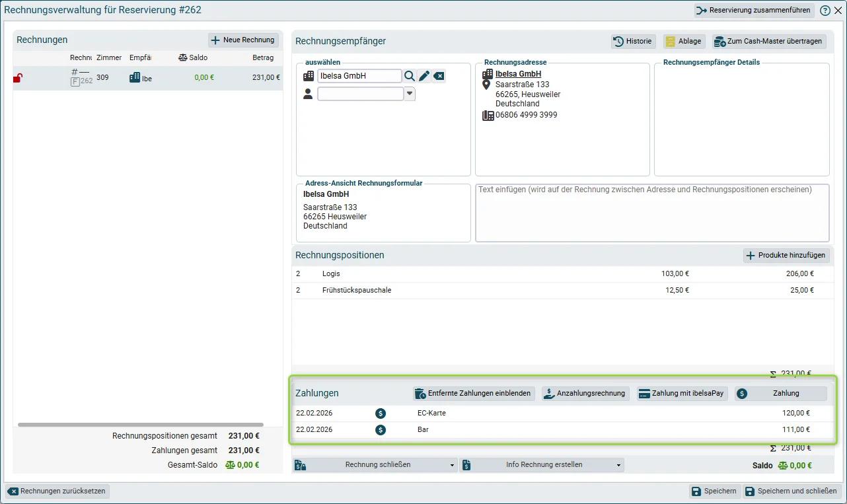Select the Frühstückspauschale position row
This screenshot has width=847, height=504.
tap(562, 291)
